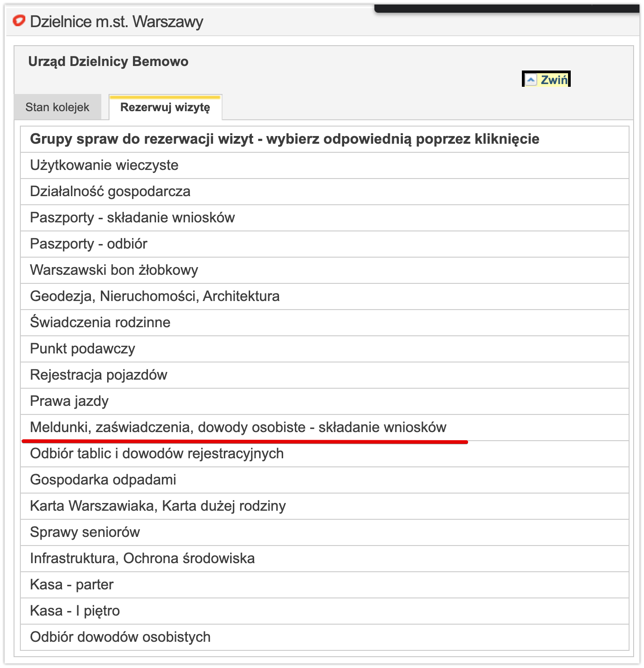The image size is (644, 668).
Task: Choose Kasa - parter
Action: pos(325,585)
